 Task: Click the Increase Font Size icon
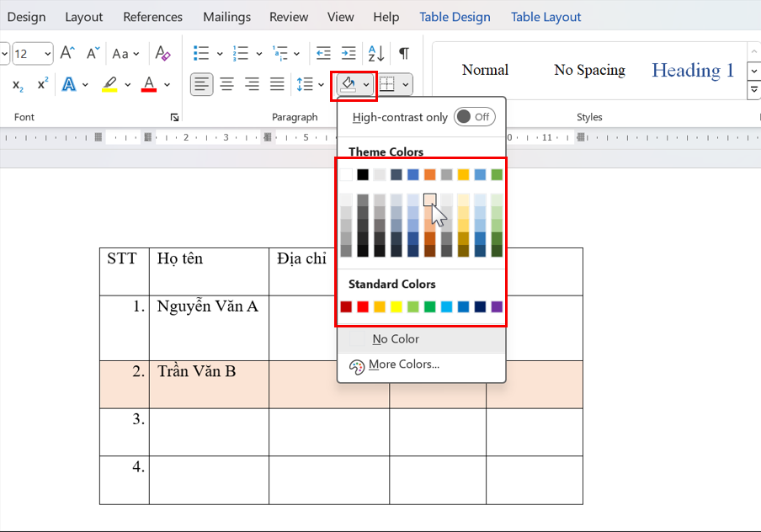(68, 54)
